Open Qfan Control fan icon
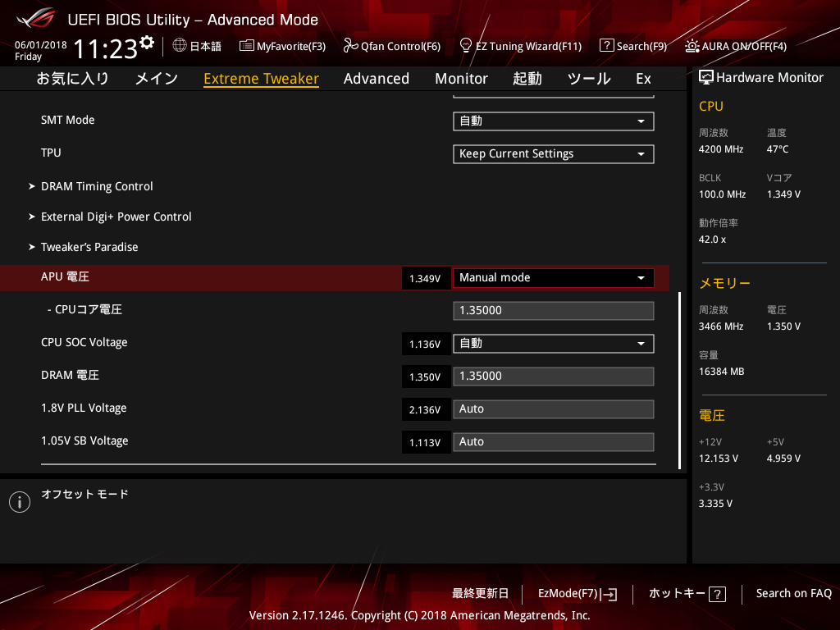840x630 pixels. [350, 46]
